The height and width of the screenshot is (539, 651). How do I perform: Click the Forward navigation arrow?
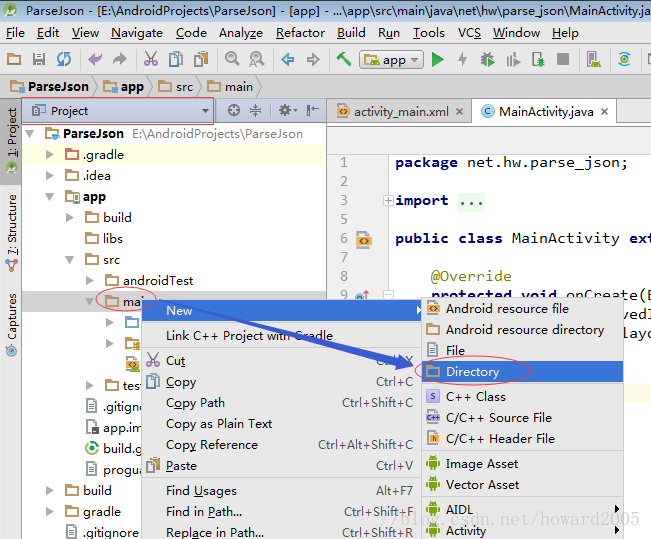tap(313, 60)
